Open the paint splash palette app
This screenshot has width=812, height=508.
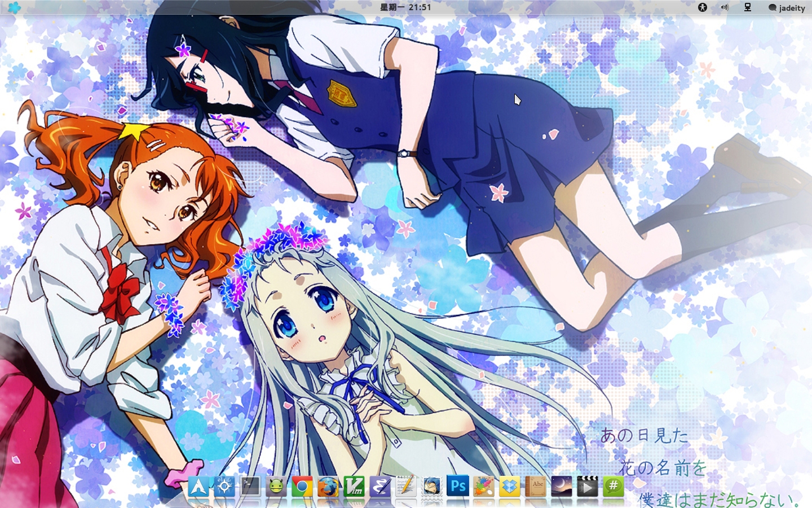pyautogui.click(x=484, y=487)
